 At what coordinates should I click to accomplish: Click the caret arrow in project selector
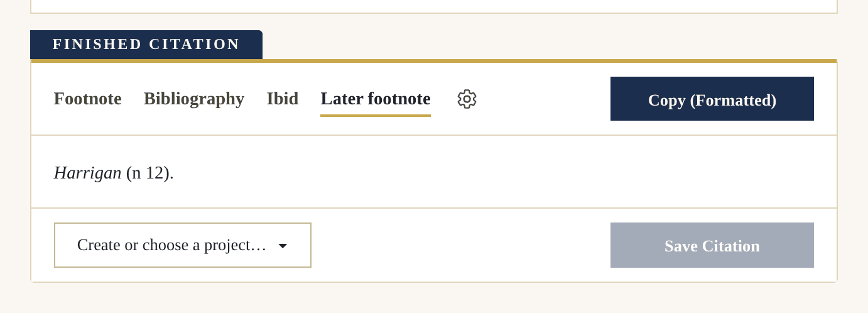(x=283, y=246)
